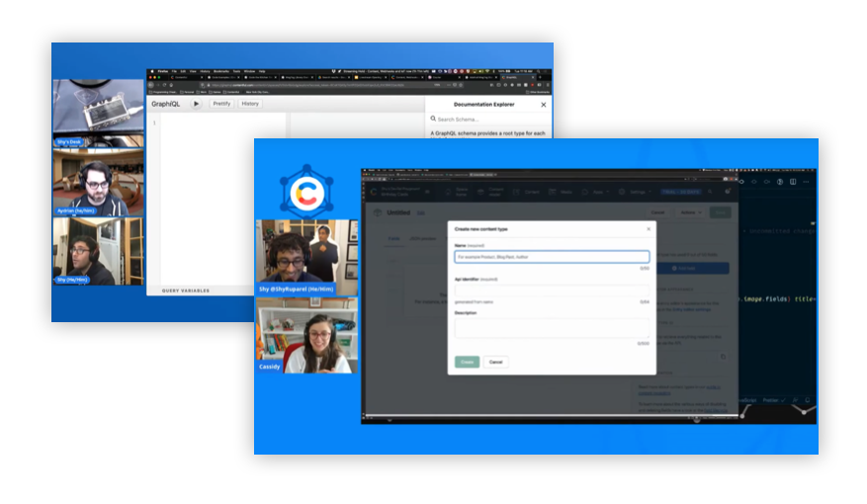Focus the Description text area
The width and height of the screenshot is (867, 504).
pos(552,328)
